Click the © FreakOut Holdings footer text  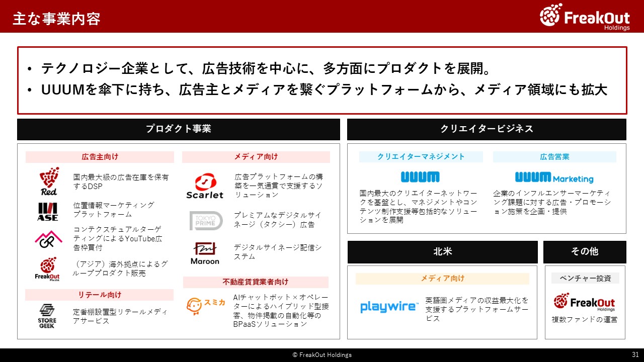(x=322, y=355)
